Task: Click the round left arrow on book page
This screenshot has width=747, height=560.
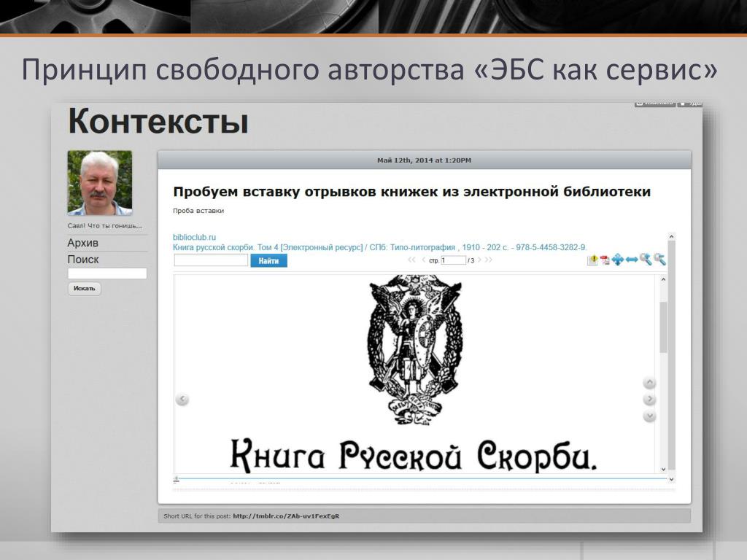Action: click(182, 399)
